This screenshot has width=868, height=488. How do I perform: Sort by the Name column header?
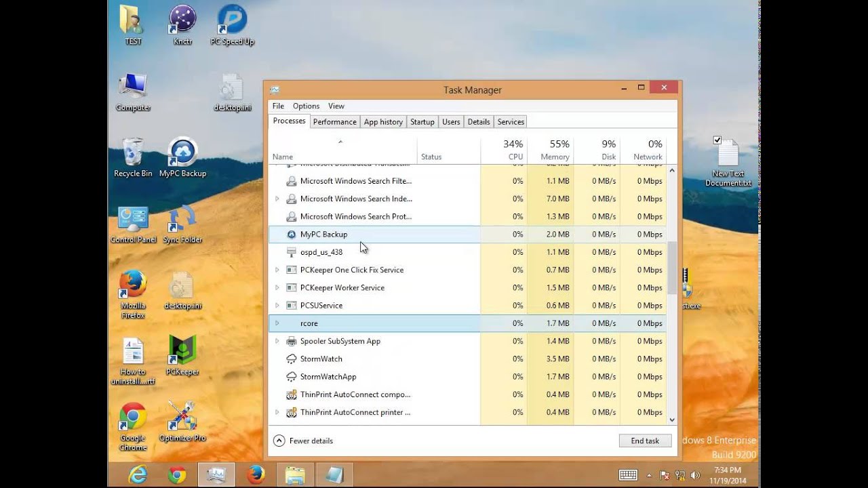[342, 150]
